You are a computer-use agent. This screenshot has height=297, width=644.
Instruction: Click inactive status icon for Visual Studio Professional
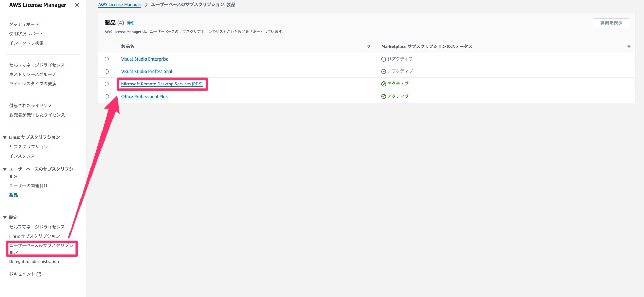pos(384,71)
